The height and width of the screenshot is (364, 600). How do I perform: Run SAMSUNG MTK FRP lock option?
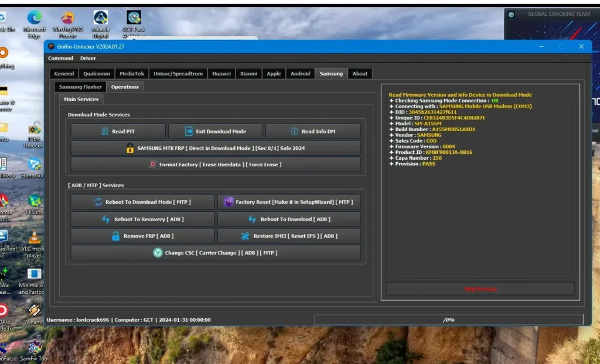[215, 149]
